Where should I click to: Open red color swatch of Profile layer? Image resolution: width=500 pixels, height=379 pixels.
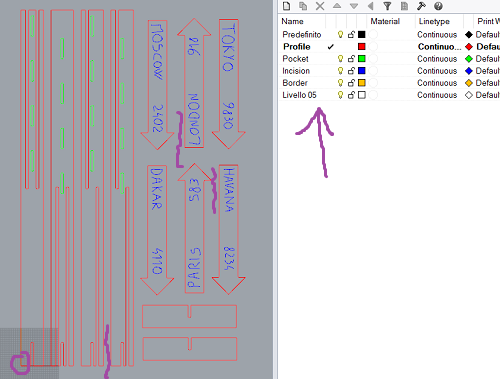(x=362, y=47)
